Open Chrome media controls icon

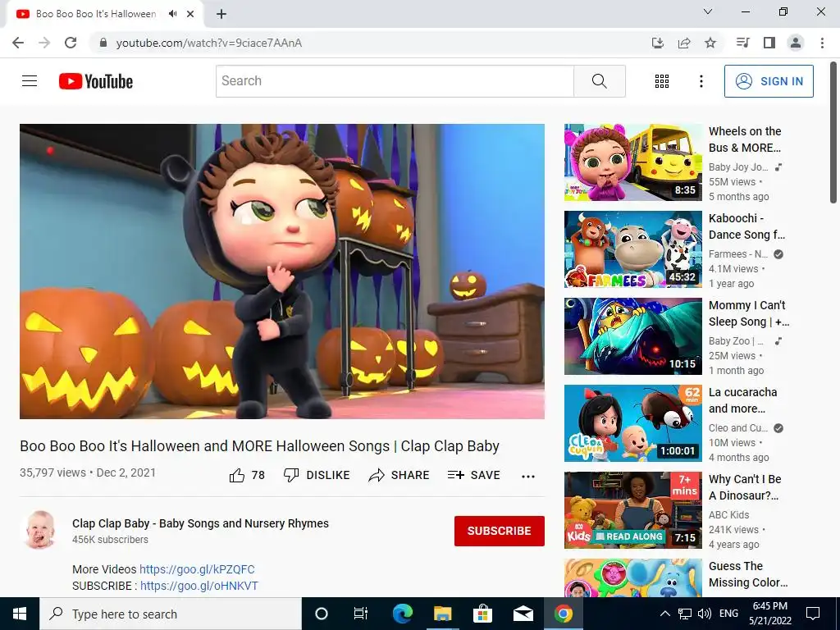pos(742,43)
